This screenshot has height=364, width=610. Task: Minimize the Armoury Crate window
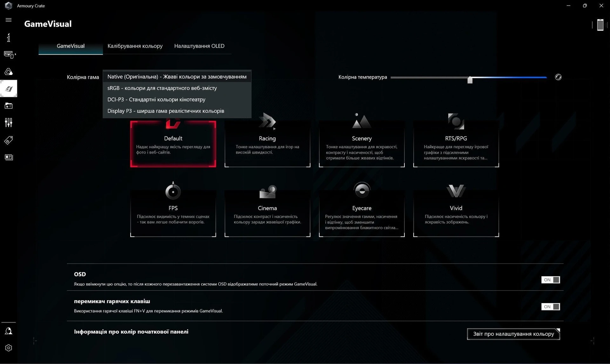click(568, 6)
